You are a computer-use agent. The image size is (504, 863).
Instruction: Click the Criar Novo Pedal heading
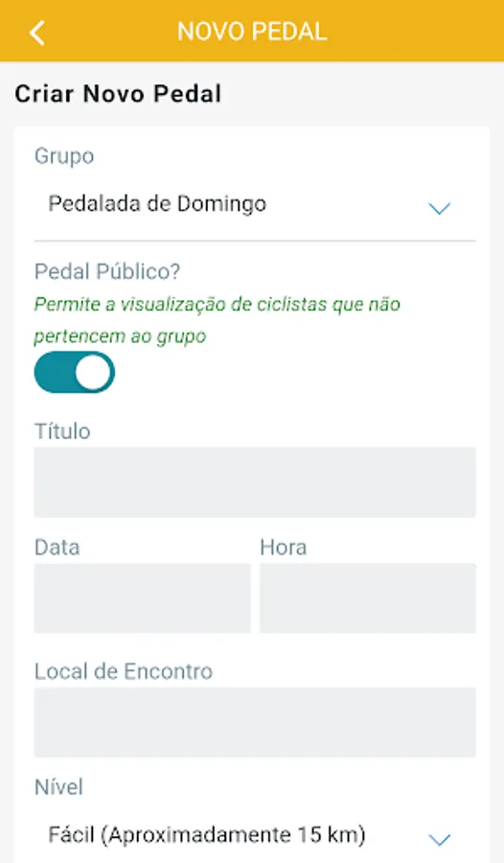click(118, 94)
